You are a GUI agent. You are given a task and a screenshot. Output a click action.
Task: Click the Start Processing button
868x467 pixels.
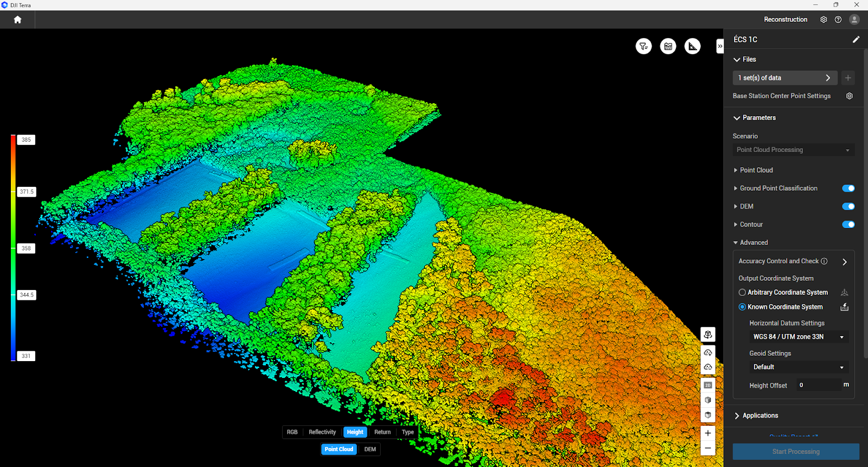pyautogui.click(x=795, y=451)
